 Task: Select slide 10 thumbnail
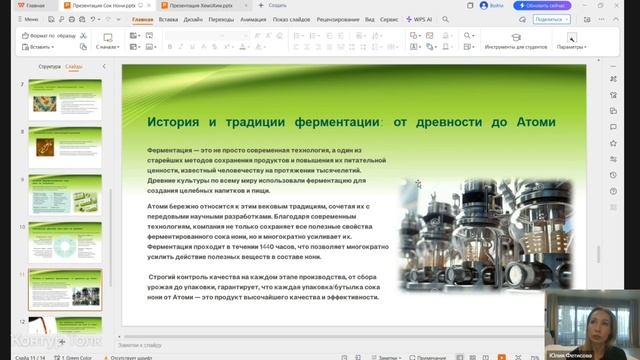pyautogui.click(x=65, y=242)
